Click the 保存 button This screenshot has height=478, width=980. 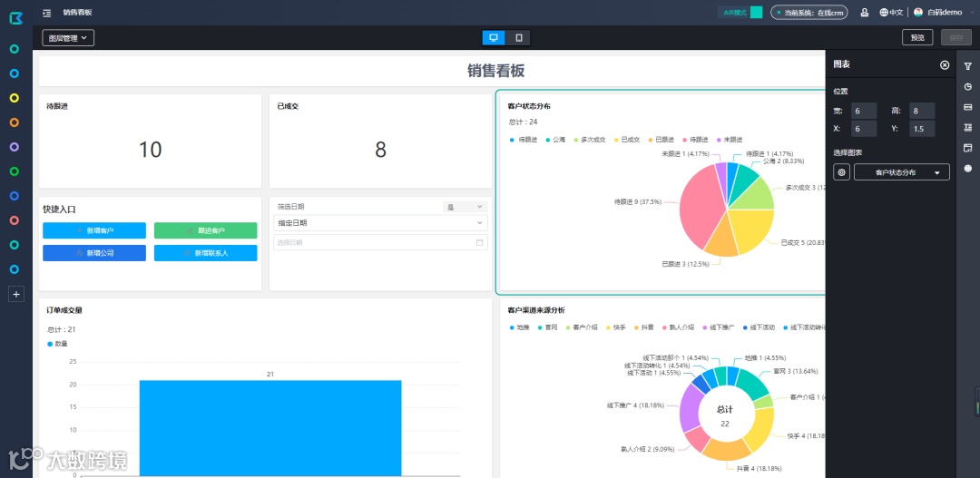click(956, 37)
